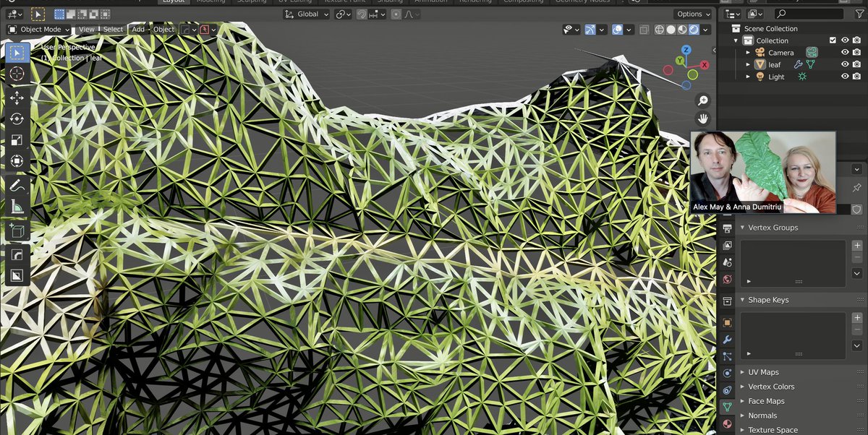Open the Physics properties tab

[x=728, y=373]
